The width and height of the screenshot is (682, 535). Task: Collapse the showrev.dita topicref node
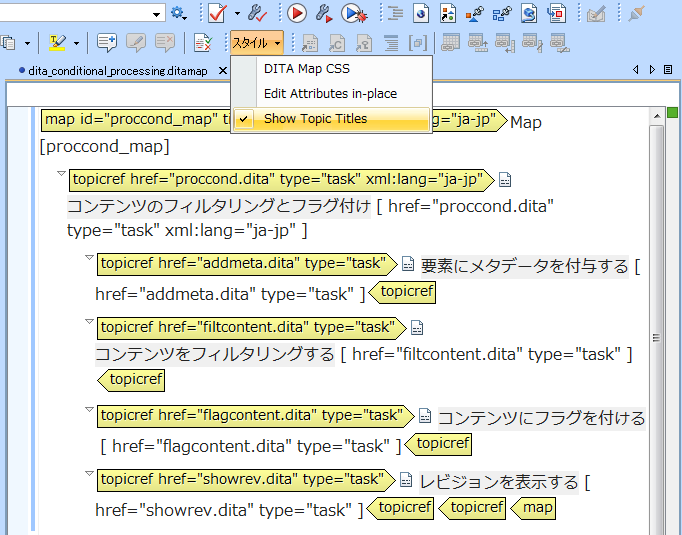[x=89, y=473]
